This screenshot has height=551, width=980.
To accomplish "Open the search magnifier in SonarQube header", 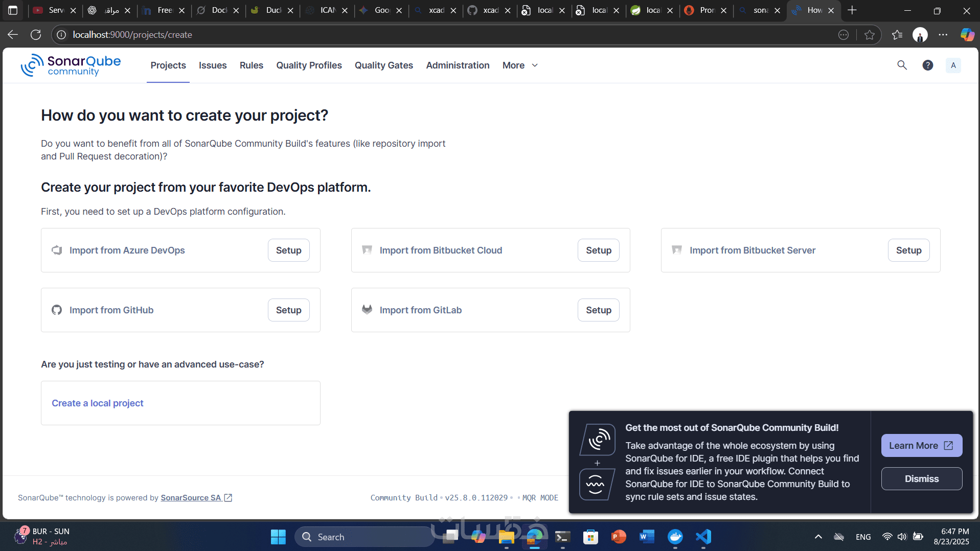I will coord(902,65).
